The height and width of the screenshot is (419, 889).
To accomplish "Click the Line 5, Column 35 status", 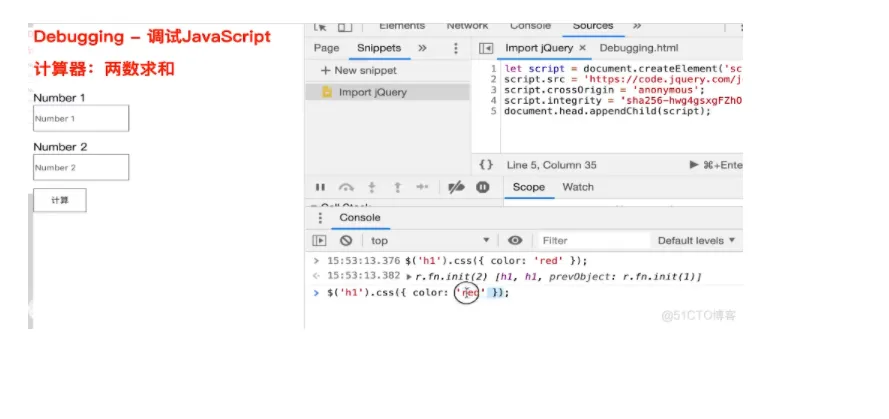I will (552, 165).
